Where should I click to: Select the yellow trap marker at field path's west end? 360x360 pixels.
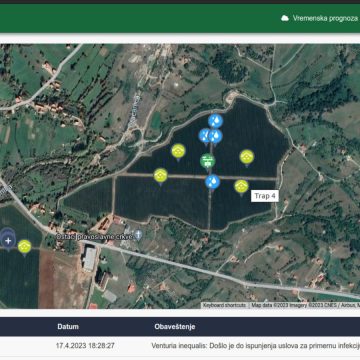[160, 176]
